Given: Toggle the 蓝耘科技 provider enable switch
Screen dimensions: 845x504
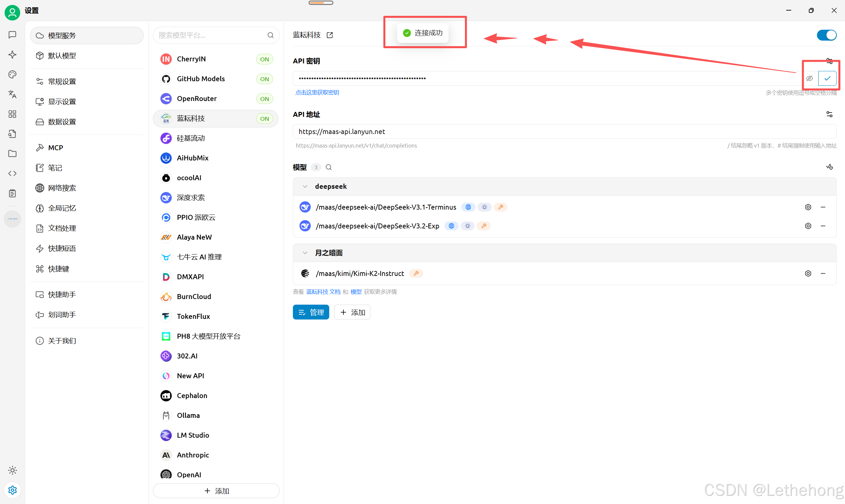Looking at the screenshot, I should click(x=826, y=35).
